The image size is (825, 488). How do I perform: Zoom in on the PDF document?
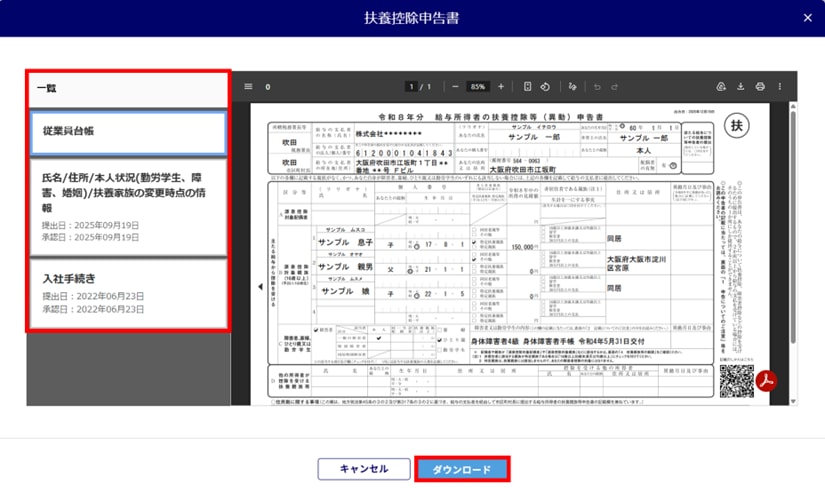[x=501, y=87]
